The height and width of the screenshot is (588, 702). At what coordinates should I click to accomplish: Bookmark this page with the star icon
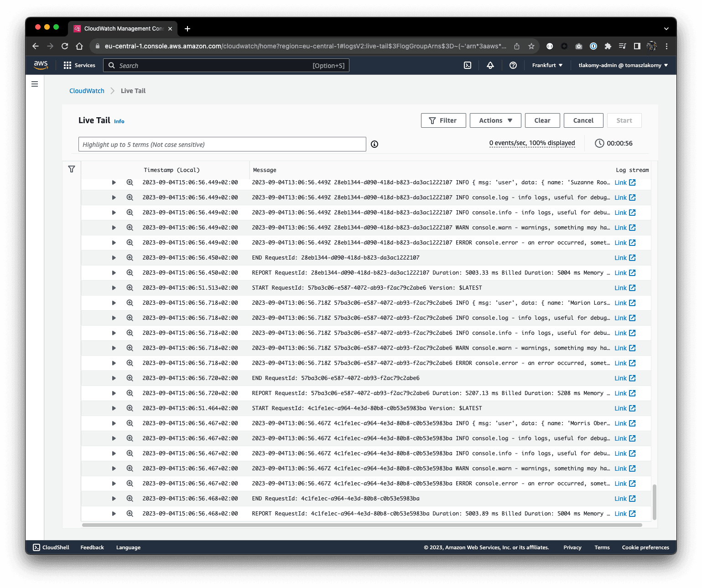point(531,46)
